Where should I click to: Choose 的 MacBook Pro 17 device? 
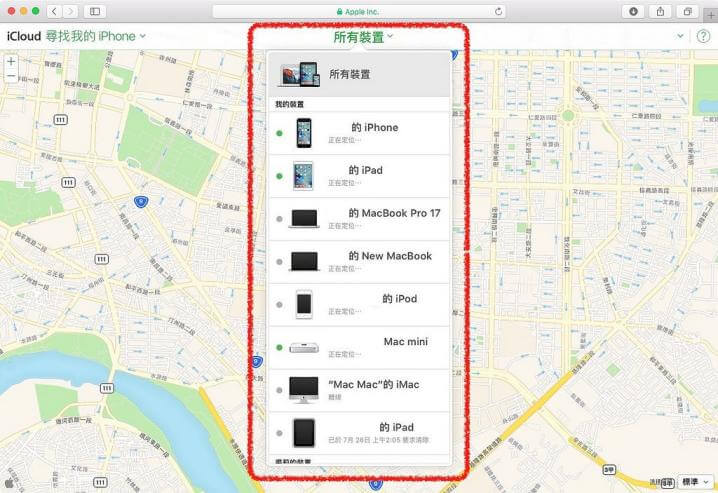[359, 219]
